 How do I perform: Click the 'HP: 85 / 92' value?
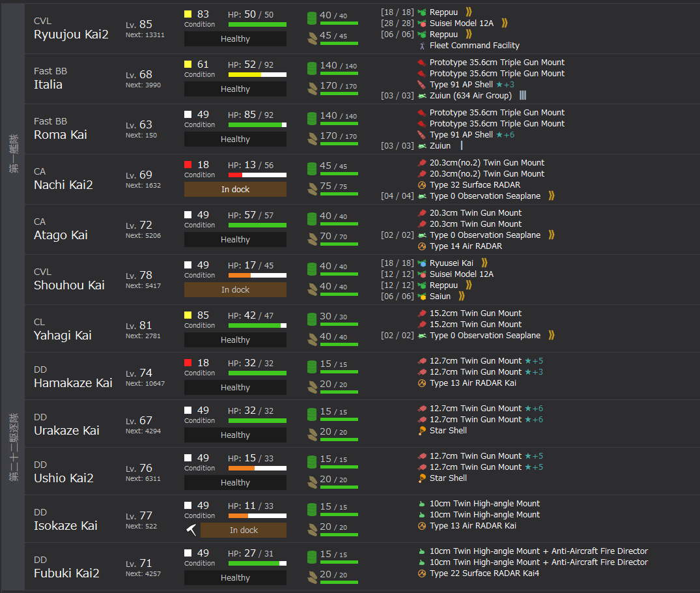pyautogui.click(x=251, y=115)
